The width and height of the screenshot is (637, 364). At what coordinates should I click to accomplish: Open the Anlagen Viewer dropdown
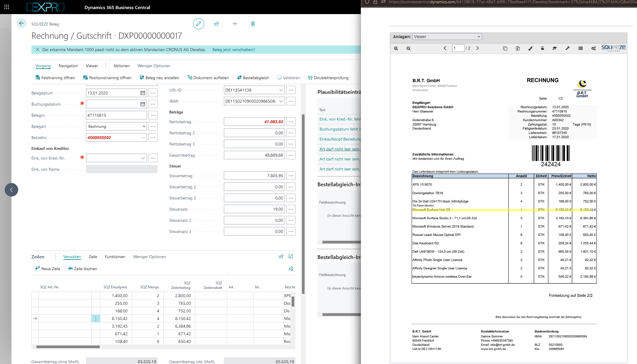click(447, 37)
